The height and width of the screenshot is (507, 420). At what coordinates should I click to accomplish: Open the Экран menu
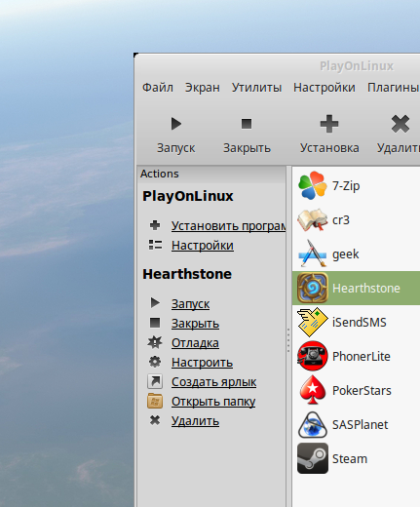click(x=202, y=88)
